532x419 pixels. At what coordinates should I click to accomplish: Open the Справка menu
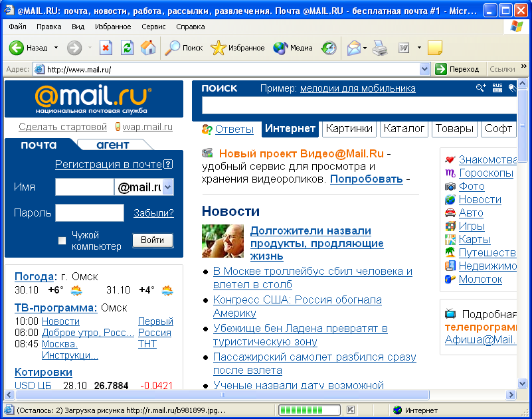pyautogui.click(x=191, y=27)
